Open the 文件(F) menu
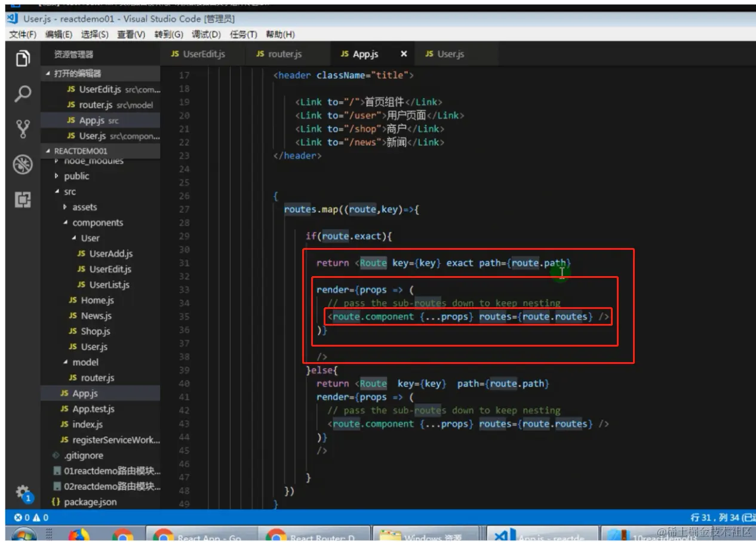The image size is (756, 542). (x=23, y=35)
